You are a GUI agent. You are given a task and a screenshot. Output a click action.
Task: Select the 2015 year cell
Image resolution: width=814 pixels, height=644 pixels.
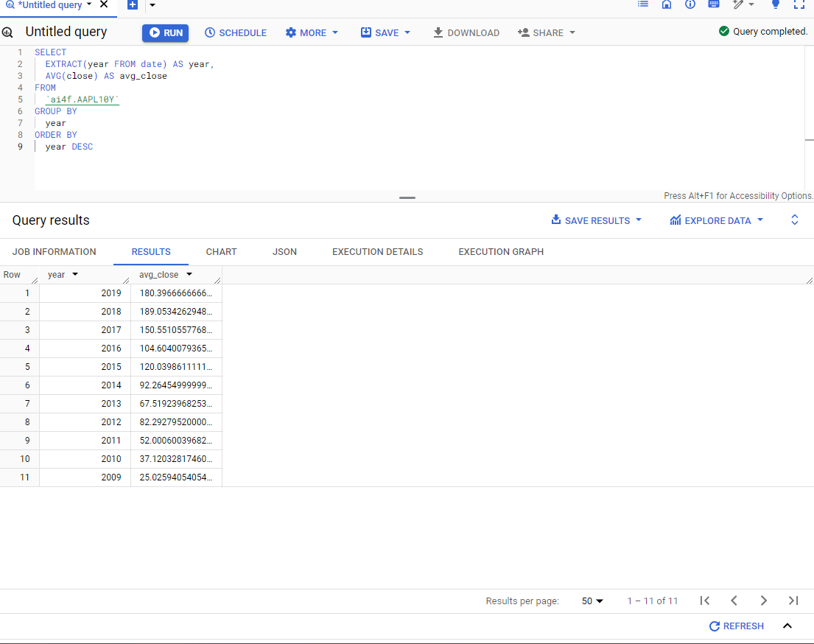pos(85,367)
